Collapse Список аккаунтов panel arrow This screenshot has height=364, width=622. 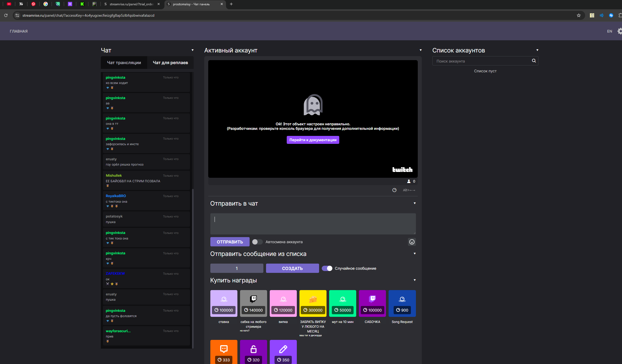[537, 50]
